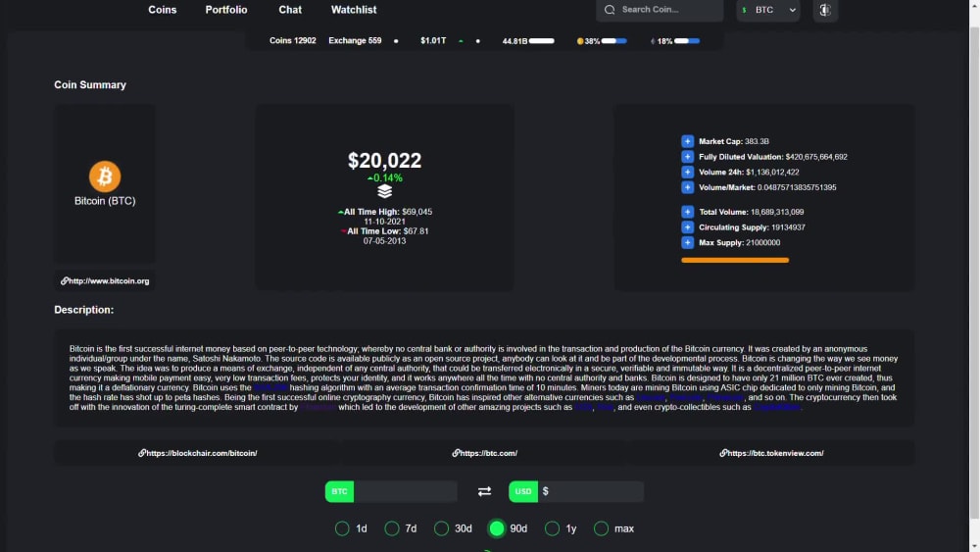Click the All Time High $69,045 text
Image resolution: width=980 pixels, height=552 pixels.
pos(387,212)
